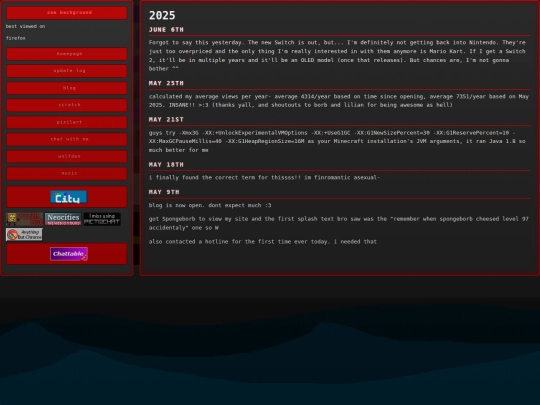540x405 pixels.
Task: Click the 'best viewed on' text
Action: pyautogui.click(x=25, y=27)
